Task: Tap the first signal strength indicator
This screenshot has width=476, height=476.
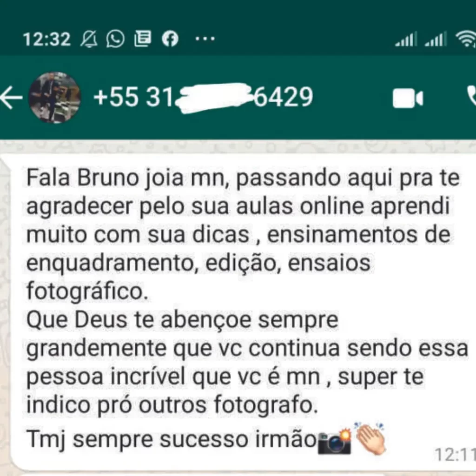Action: 406,39
